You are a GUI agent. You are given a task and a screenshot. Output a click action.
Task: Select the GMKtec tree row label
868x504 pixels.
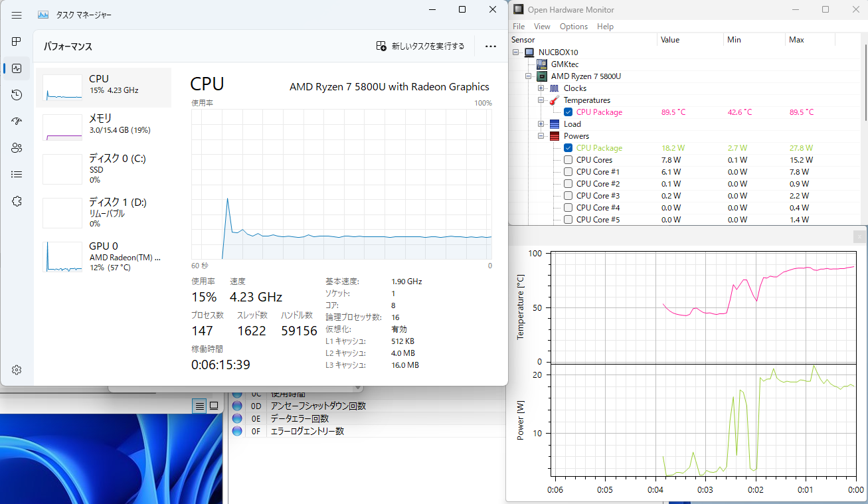564,64
